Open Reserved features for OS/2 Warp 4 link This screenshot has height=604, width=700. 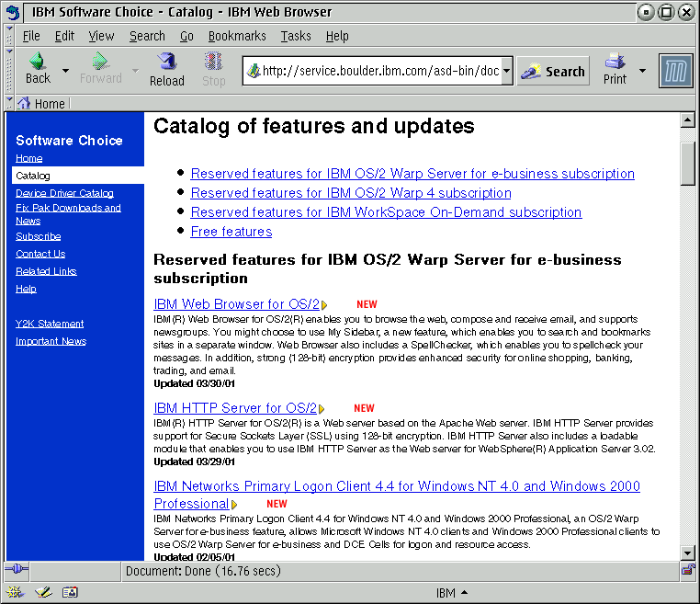351,192
